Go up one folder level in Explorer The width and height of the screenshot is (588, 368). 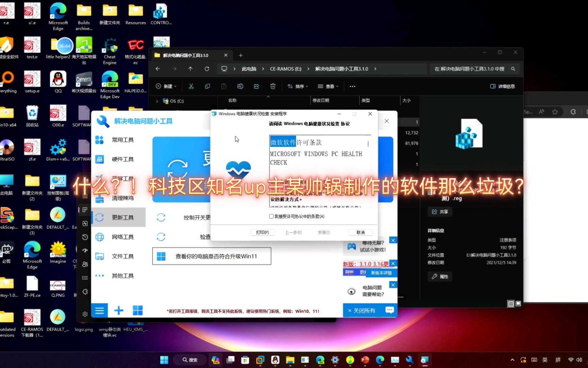point(191,69)
